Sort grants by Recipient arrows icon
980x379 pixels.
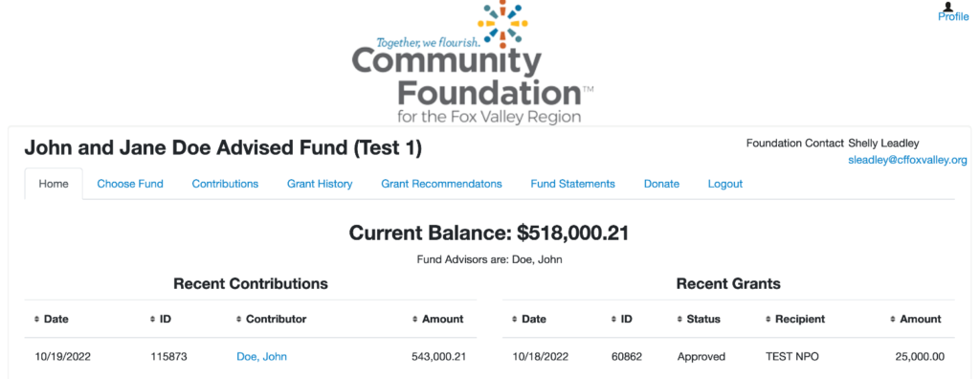tap(768, 319)
